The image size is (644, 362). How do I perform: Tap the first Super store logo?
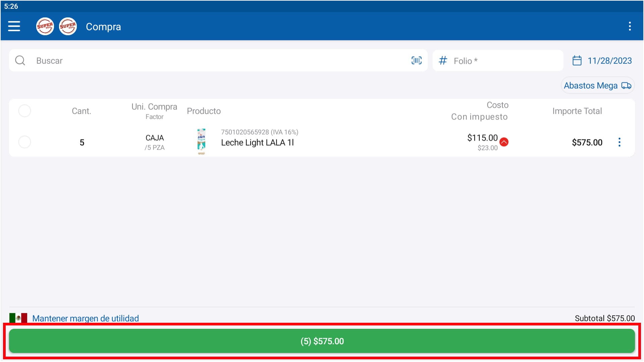pyautogui.click(x=45, y=26)
